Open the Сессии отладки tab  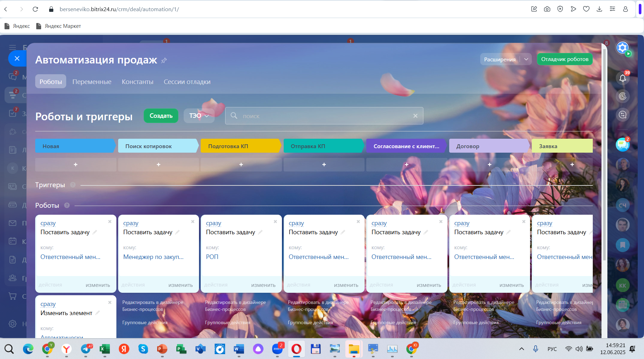click(187, 82)
